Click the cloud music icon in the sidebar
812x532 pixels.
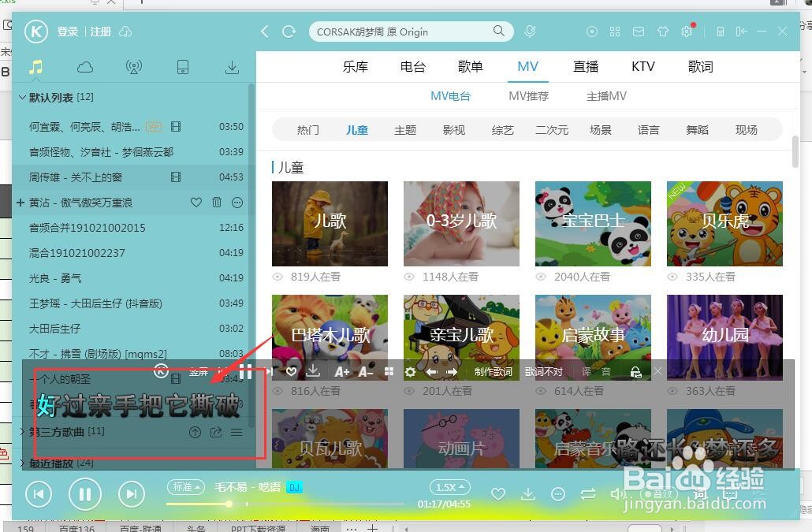coord(84,67)
